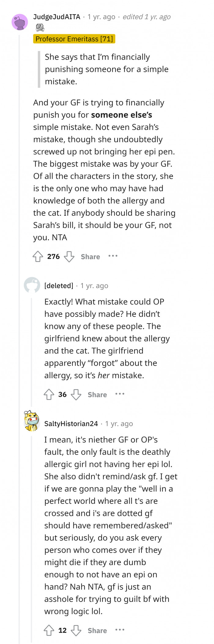
Task: Select the Professor Emeritass [71] flair
Action: 74,39
